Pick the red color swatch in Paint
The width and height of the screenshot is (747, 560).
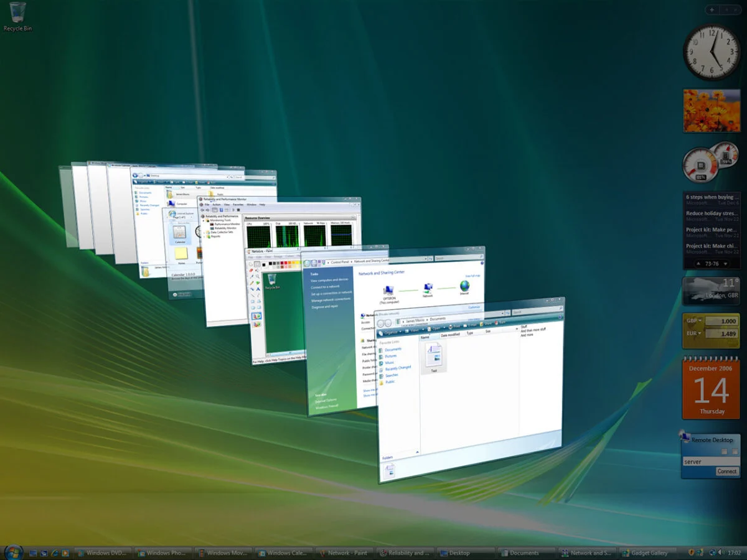(286, 263)
